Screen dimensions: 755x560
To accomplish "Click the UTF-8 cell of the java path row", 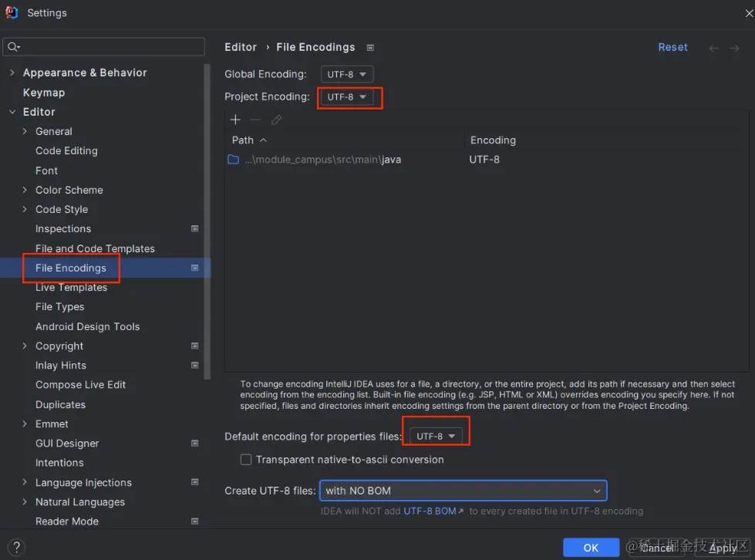I will [484, 160].
